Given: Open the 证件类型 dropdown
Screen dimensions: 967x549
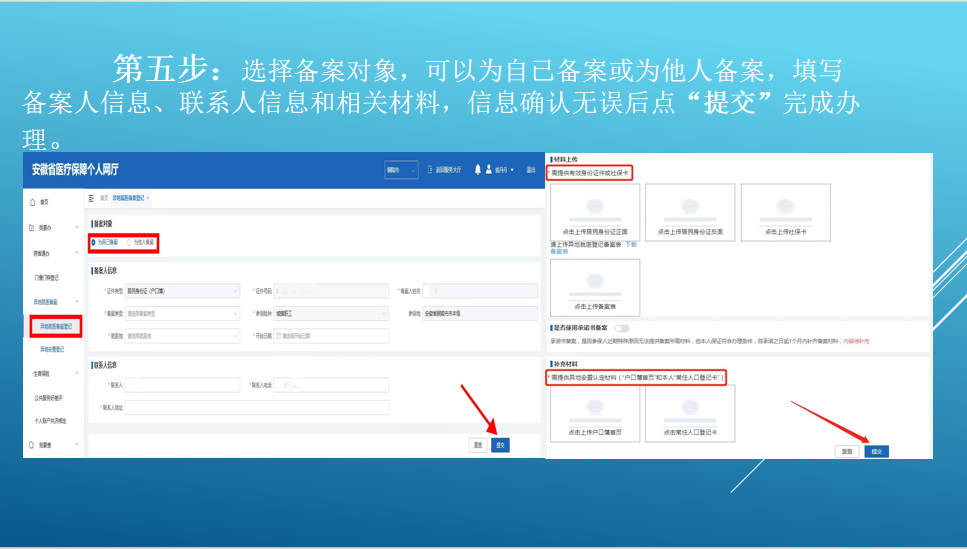Looking at the screenshot, I should [182, 291].
